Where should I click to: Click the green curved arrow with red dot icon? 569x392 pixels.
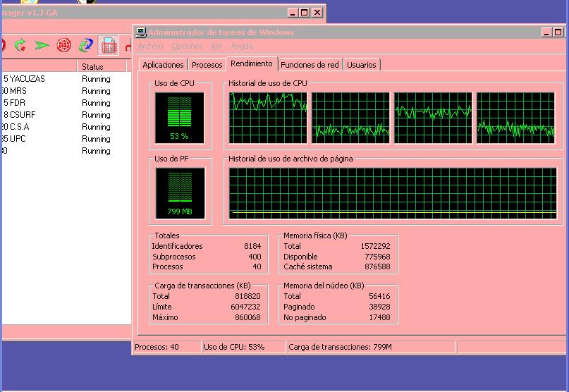pos(20,45)
